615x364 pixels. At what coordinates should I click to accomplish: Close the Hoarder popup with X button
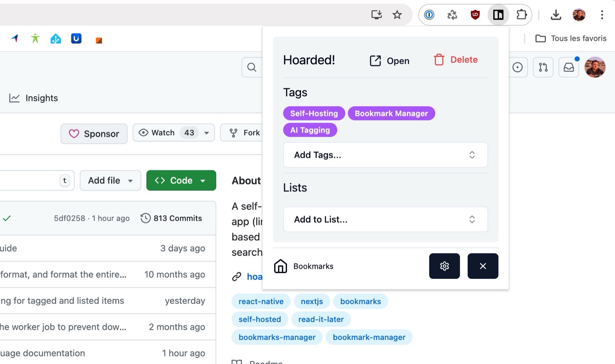pos(483,266)
